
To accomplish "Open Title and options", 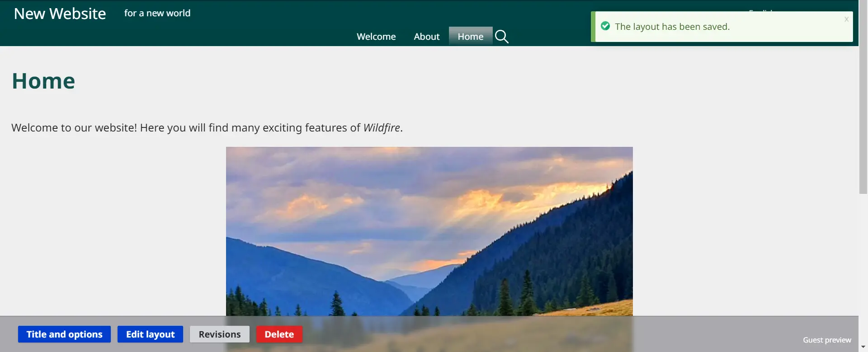I will click(64, 334).
